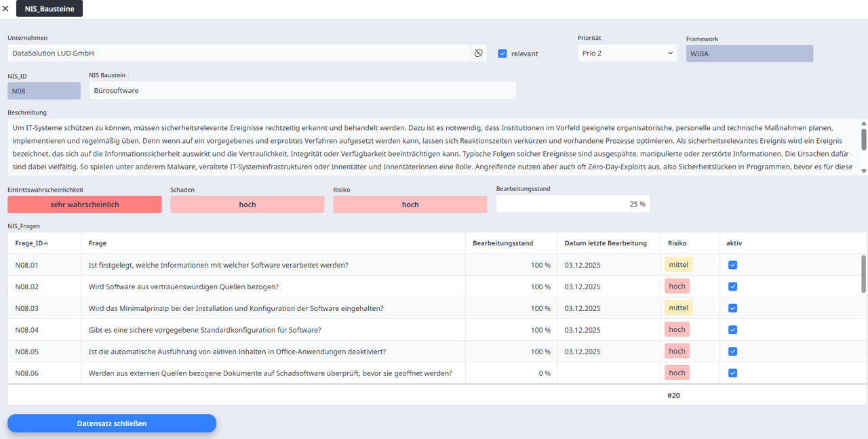Click the Unternehmen field DataSolution LUD GmbH
Image resolution: width=868 pixels, height=439 pixels.
pos(239,53)
